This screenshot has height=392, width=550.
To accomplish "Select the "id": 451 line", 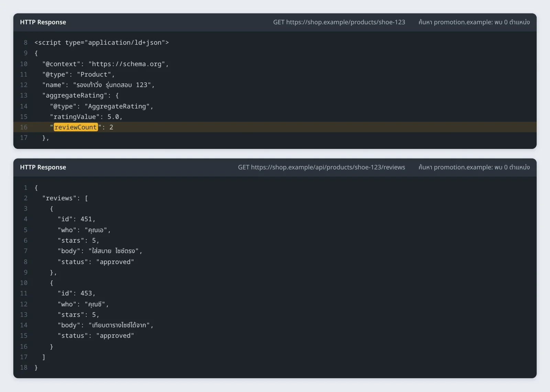I will pyautogui.click(x=76, y=219).
